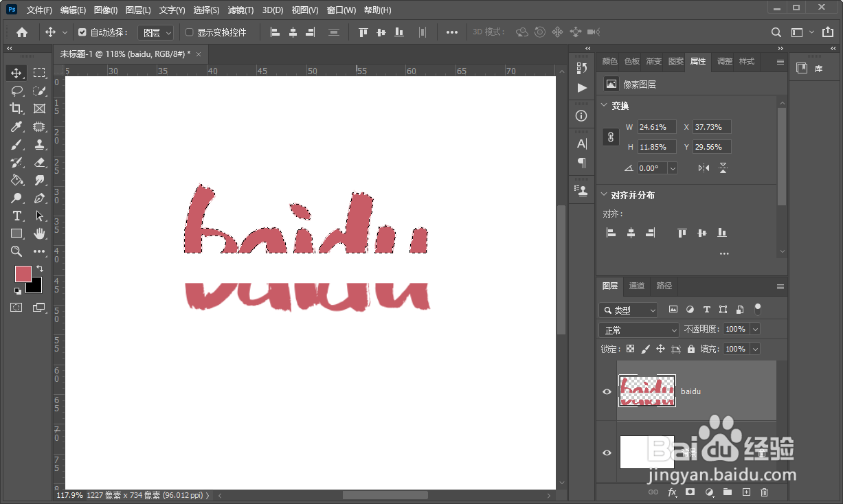The image size is (843, 504).
Task: Hide the baidu layer eye icon
Action: [607, 391]
